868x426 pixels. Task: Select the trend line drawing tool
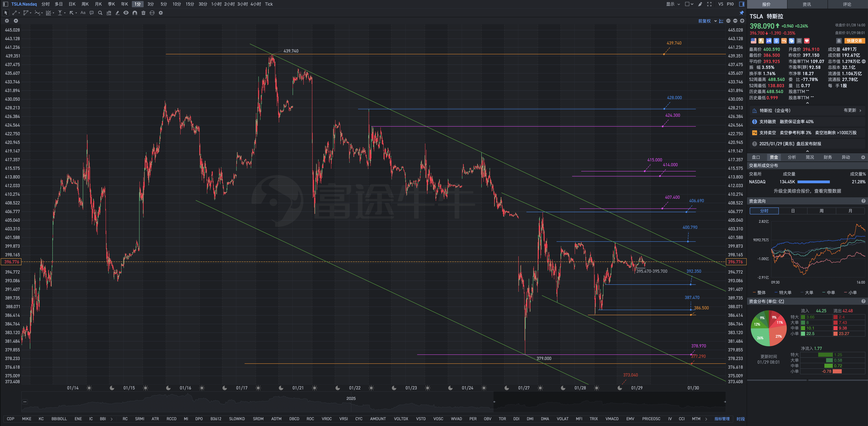15,13
